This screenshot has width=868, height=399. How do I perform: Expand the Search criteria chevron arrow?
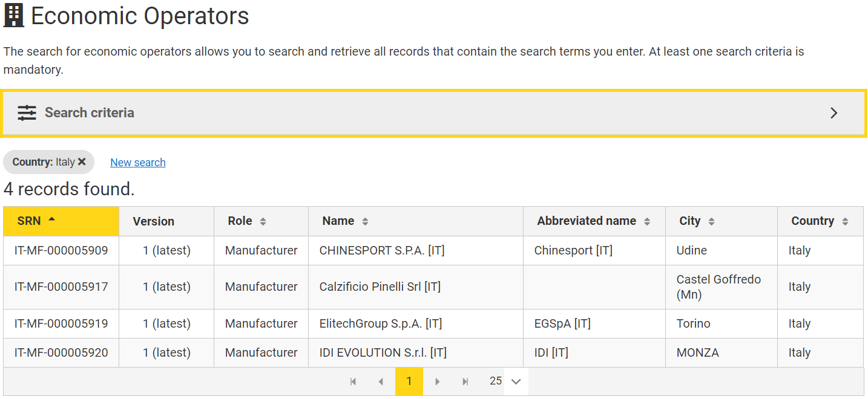[x=833, y=113]
